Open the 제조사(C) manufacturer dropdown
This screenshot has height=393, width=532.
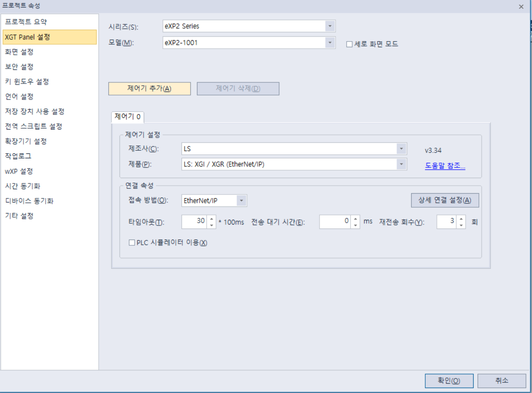click(x=402, y=149)
